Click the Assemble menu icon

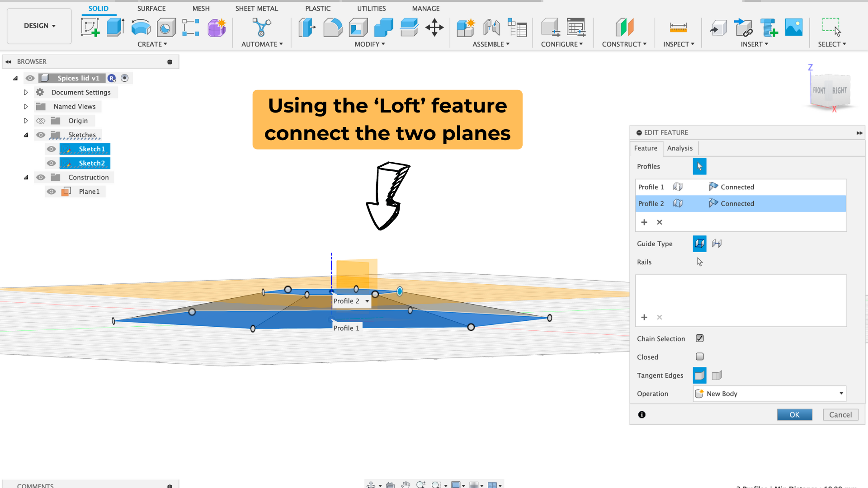coord(491,44)
